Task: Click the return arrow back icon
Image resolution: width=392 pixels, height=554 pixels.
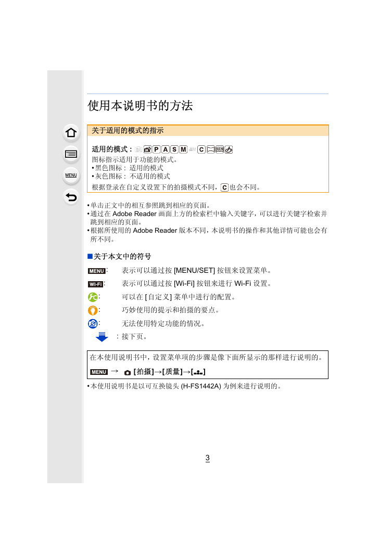Action: tap(71, 197)
